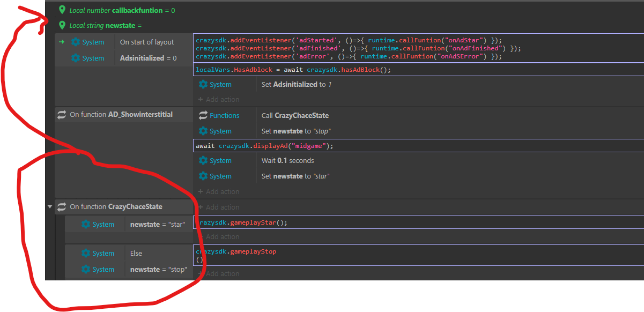The height and width of the screenshot is (312, 644).
Task: Select the Else condition text
Action: pyautogui.click(x=136, y=253)
